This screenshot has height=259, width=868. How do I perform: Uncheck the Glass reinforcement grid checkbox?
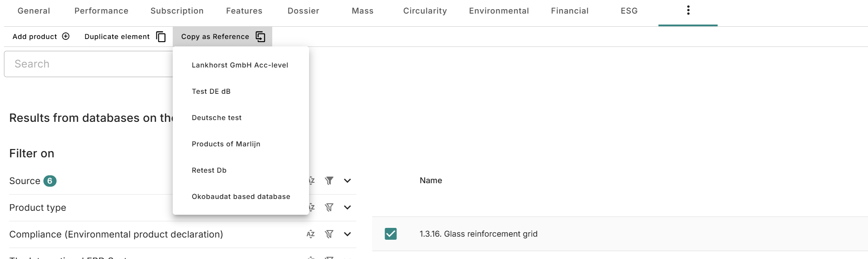(391, 234)
